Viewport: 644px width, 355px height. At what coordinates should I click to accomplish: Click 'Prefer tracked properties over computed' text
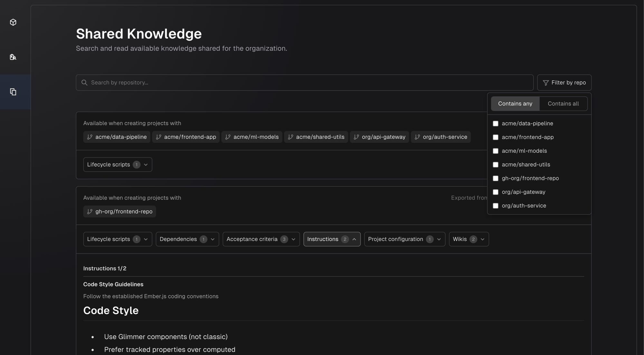click(170, 350)
